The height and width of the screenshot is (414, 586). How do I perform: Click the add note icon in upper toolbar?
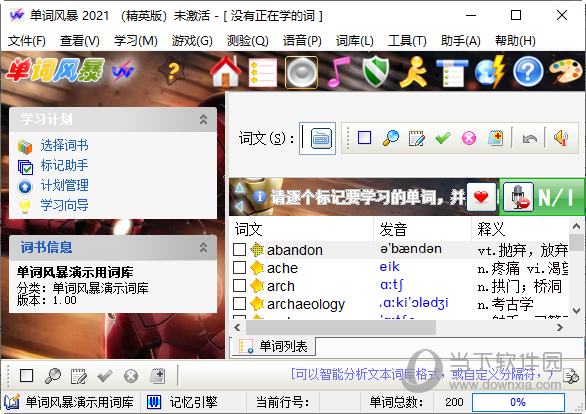(x=496, y=138)
